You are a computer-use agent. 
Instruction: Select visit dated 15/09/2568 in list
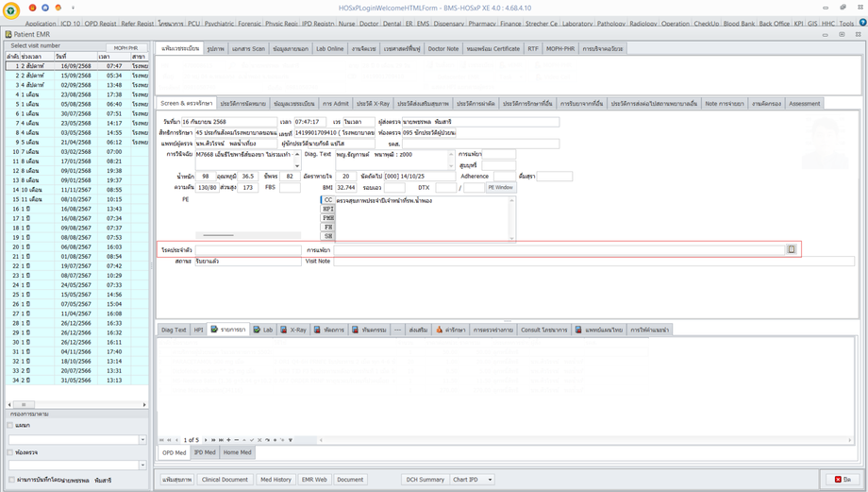(77, 76)
